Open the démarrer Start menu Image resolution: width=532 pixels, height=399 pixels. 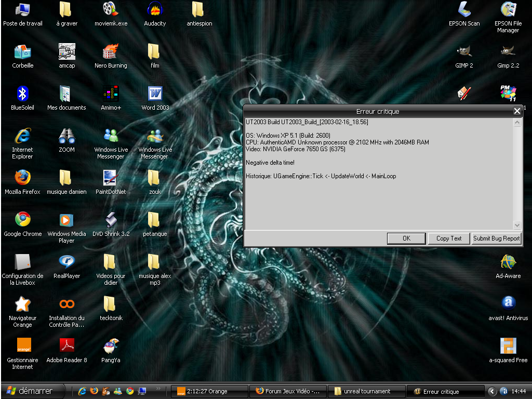click(32, 391)
